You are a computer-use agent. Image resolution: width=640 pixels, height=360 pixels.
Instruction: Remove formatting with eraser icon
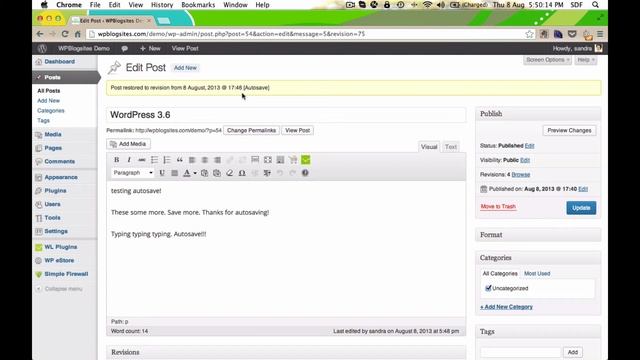tap(230, 173)
